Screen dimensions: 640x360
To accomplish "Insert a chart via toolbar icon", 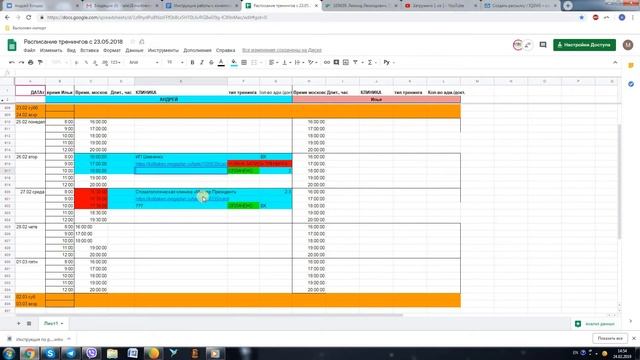I will click(346, 62).
